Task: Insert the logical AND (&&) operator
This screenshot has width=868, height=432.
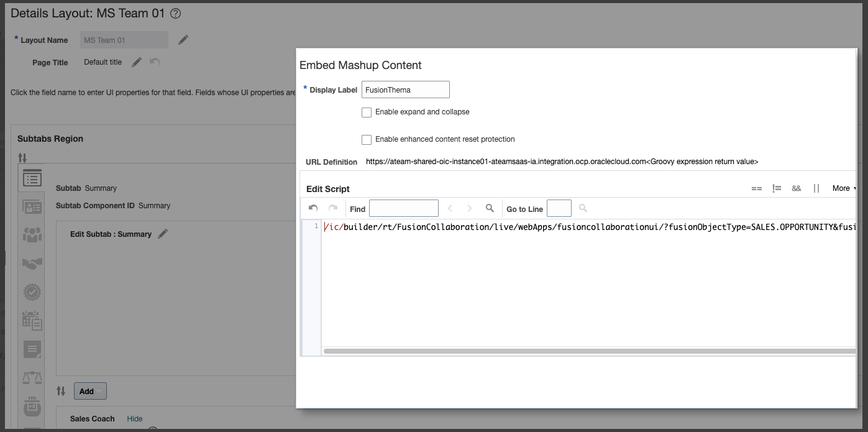Action: pos(796,188)
